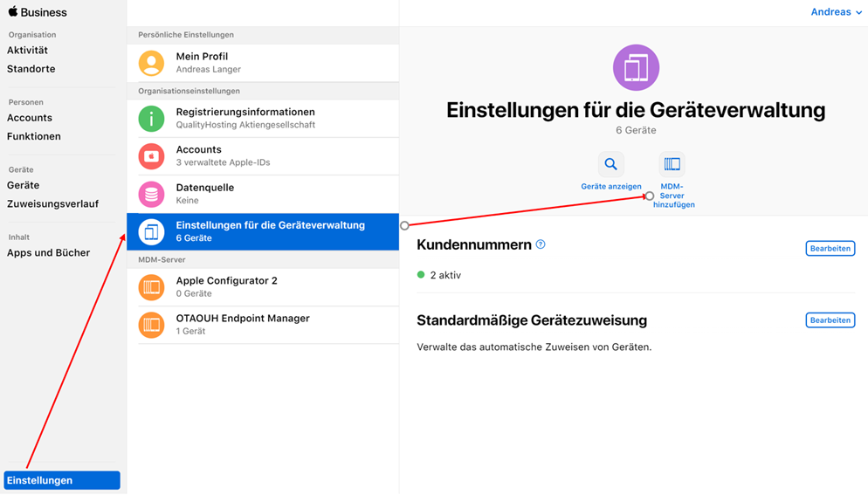Click the OTAOUH Endpoint Manager server icon

(x=151, y=325)
